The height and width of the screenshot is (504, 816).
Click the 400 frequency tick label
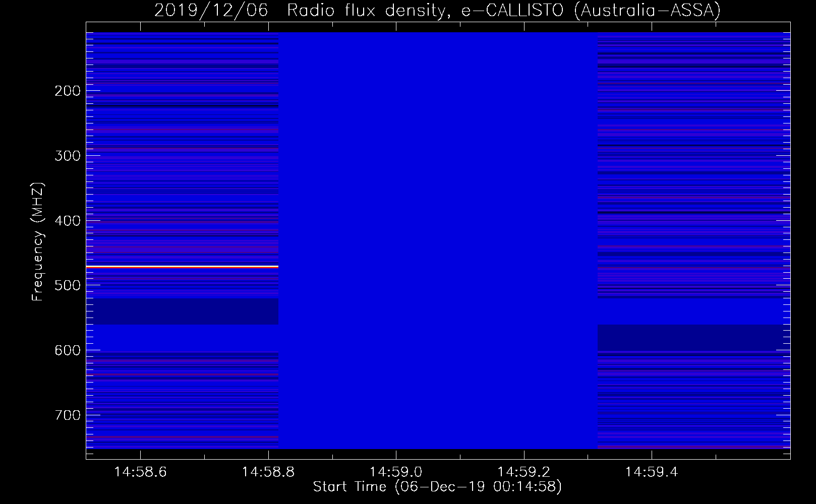(68, 220)
